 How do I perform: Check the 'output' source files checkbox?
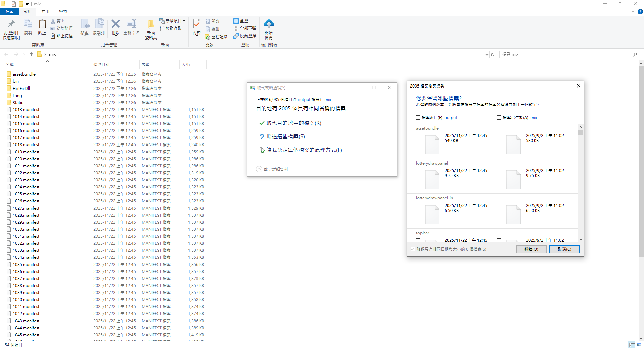click(x=418, y=118)
